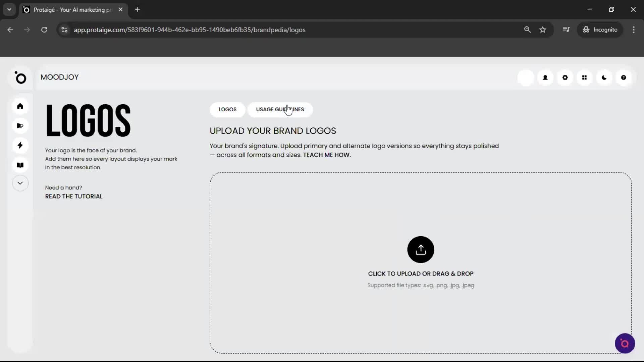644x362 pixels.
Task: Open the user profile icon in the top bar
Action: pyautogui.click(x=545, y=77)
